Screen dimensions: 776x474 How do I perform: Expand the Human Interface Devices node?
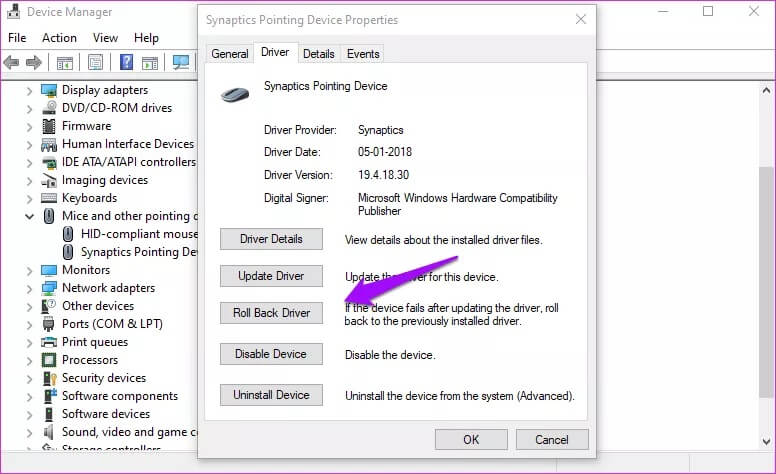[29, 145]
